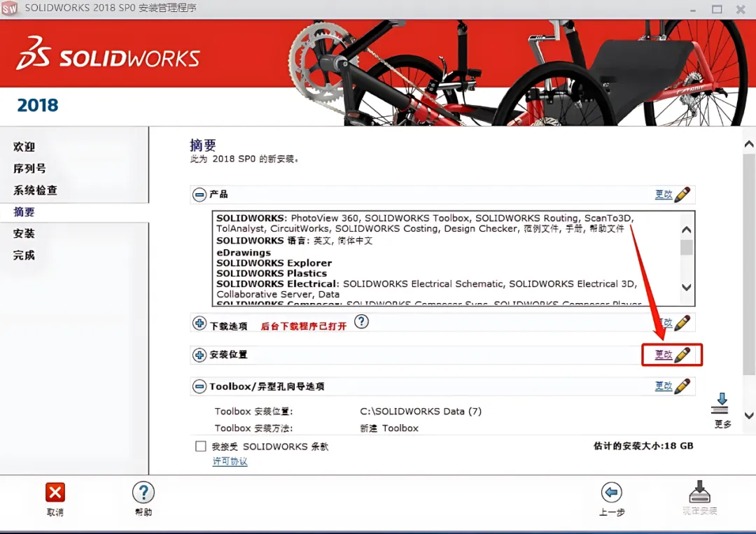This screenshot has width=756, height=534.
Task: Maximize the installer window
Action: point(717,8)
